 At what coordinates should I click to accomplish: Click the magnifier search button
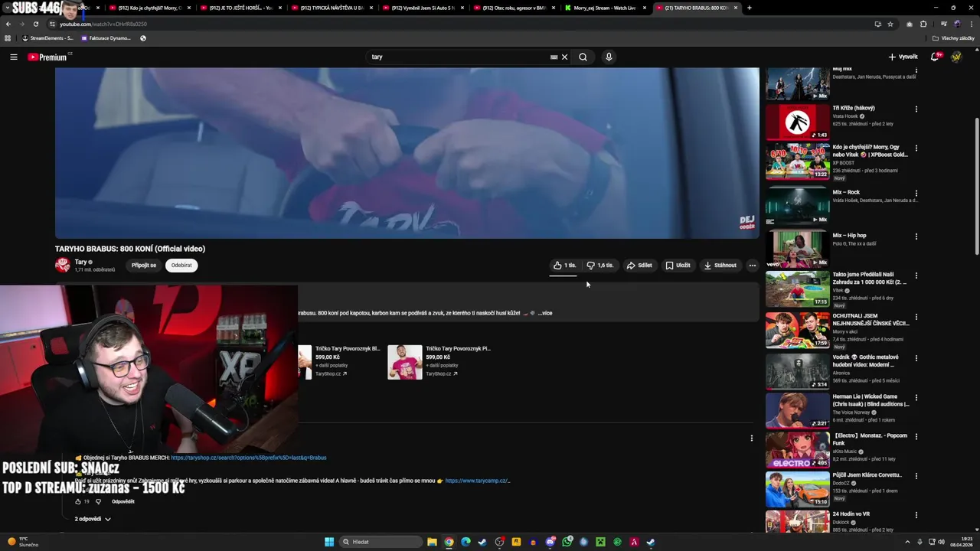click(583, 57)
